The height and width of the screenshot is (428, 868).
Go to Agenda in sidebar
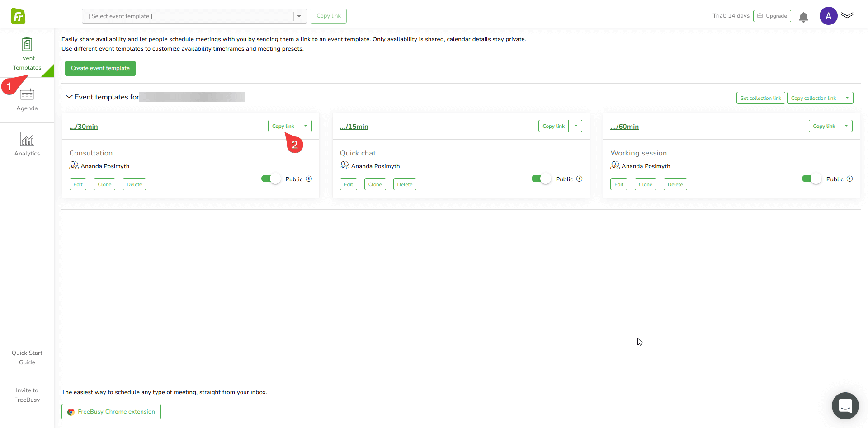(27, 100)
